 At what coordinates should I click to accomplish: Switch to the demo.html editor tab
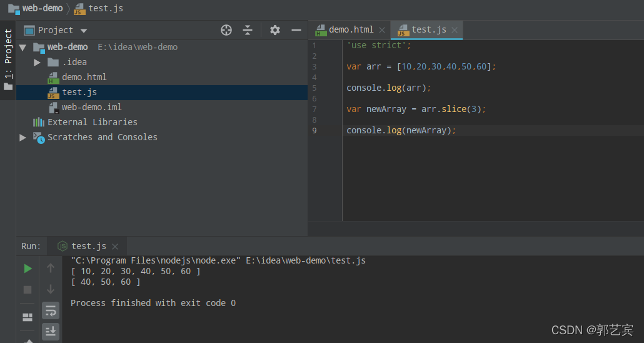pos(351,30)
